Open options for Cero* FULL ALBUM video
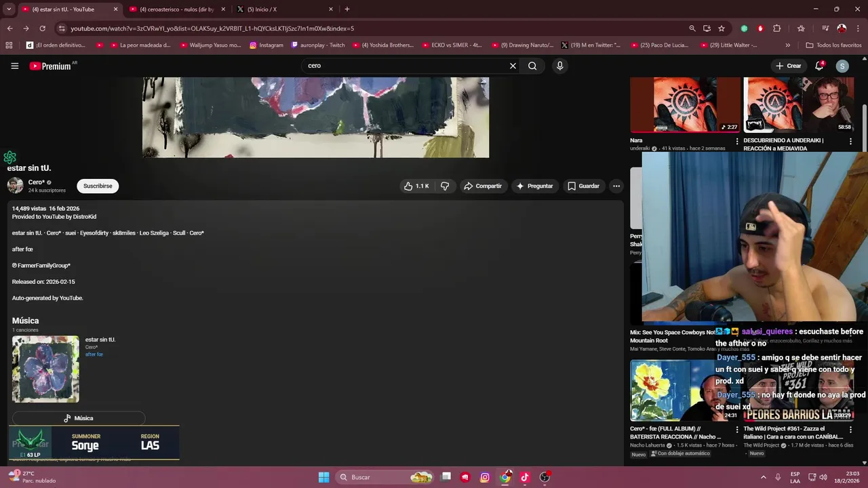The height and width of the screenshot is (488, 868). tap(737, 429)
